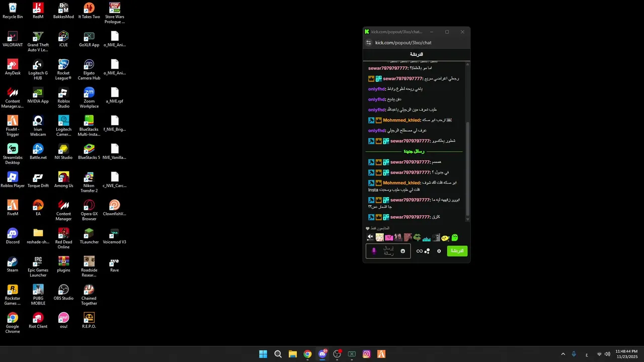This screenshot has height=362, width=644.
Task: Select the Steam desktop icon
Action: pyautogui.click(x=13, y=264)
